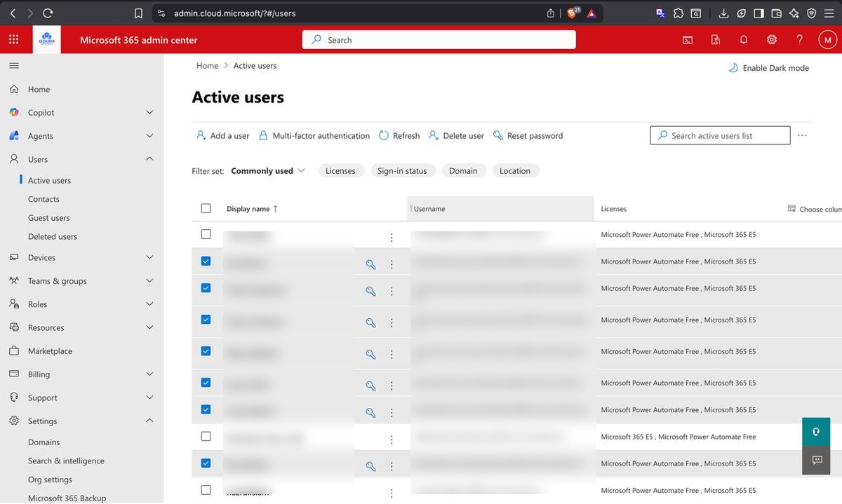Viewport: 842px width, 504px height.
Task: Enable Dark mode
Action: 769,68
